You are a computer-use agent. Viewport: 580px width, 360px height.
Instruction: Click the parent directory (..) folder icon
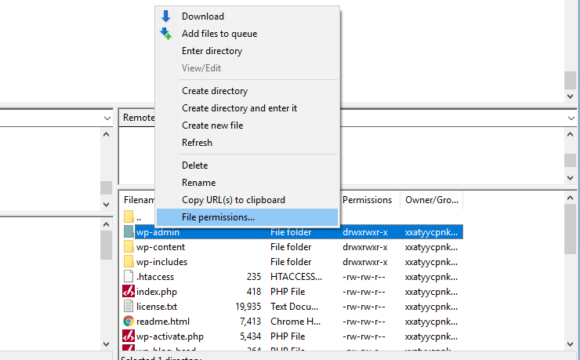[128, 217]
